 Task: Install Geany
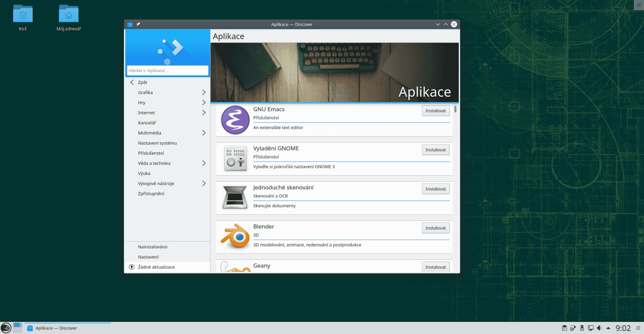436,267
